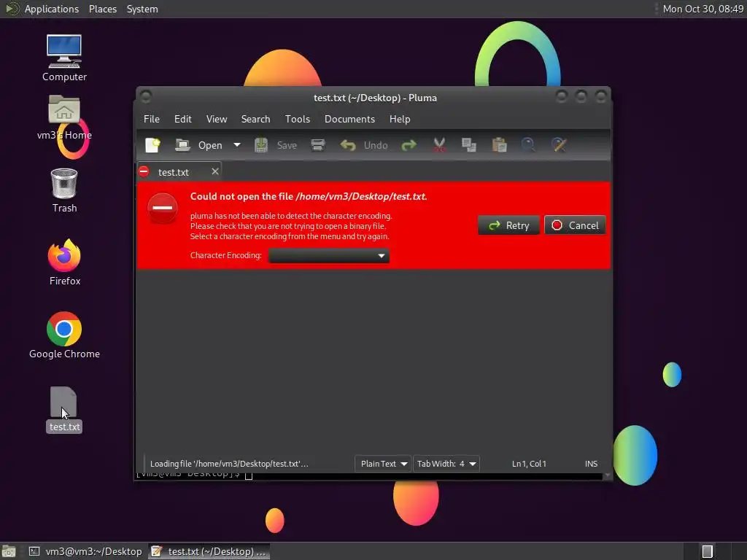Open the Help menu
Screen dimensions: 747x560
pyautogui.click(x=400, y=119)
